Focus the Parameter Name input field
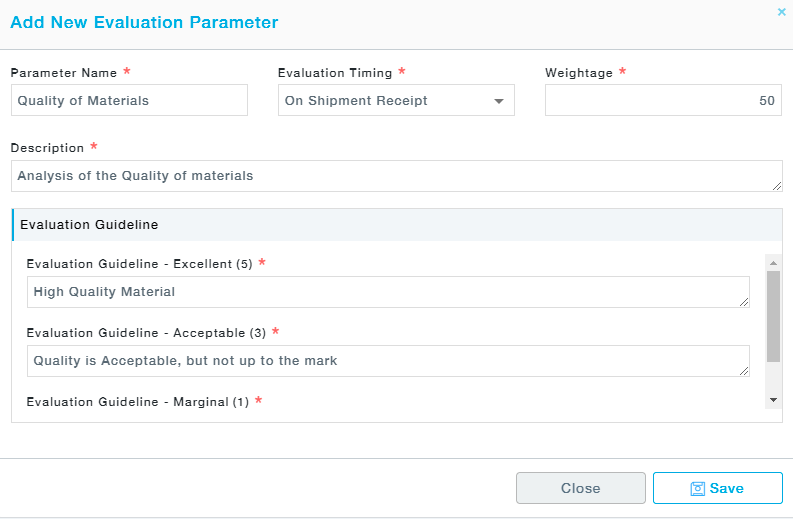Screen dimensions: 793x519 [x=129, y=101]
